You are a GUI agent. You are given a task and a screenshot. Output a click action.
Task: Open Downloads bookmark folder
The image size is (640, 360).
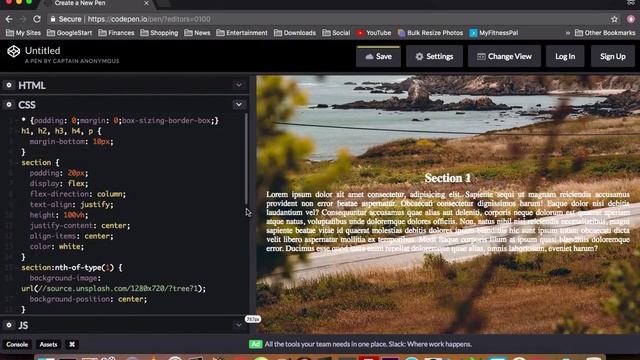295,33
